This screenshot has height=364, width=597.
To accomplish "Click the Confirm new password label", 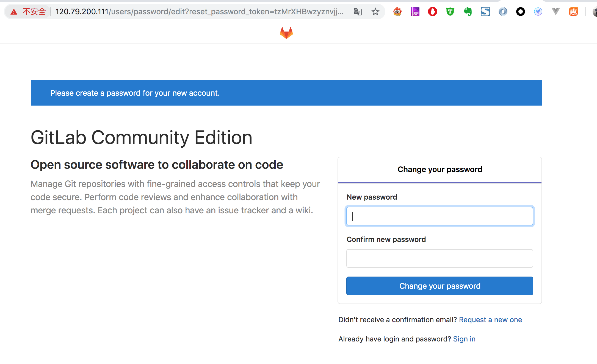I will click(x=386, y=239).
